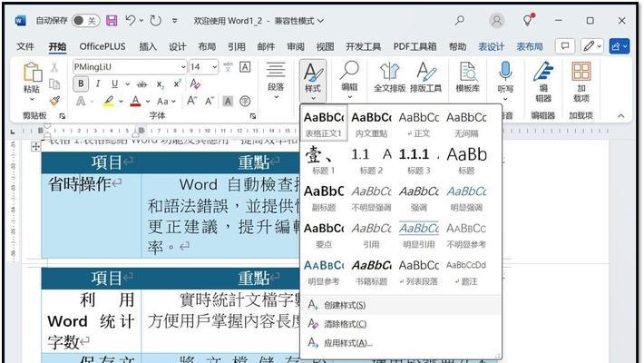644x363 pixels.
Task: Open the Paragraph group dropdown
Action: 276,81
